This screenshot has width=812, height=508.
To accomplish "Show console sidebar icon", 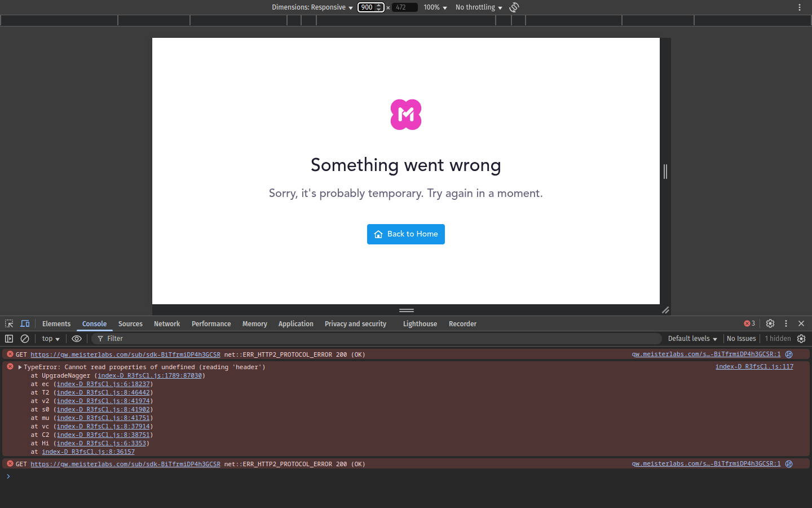I will pos(9,339).
